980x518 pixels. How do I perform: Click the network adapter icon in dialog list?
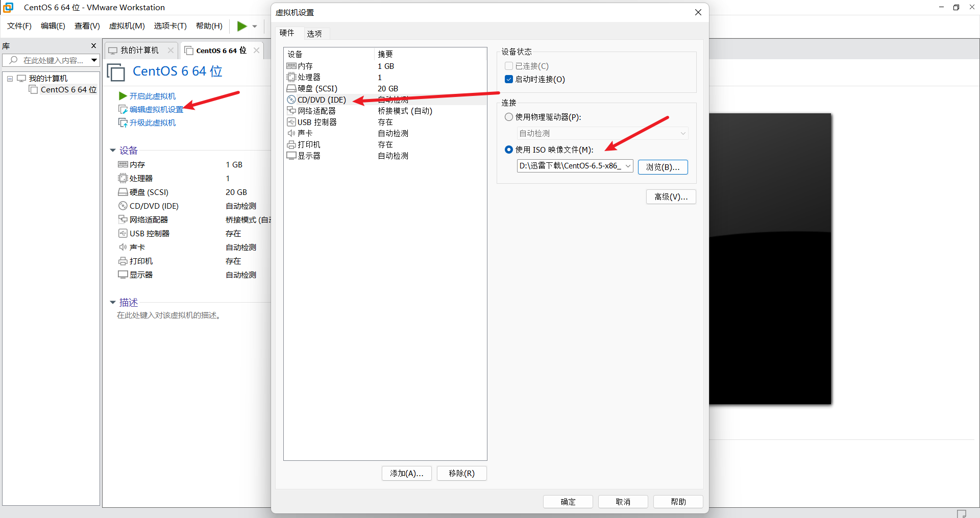[291, 111]
